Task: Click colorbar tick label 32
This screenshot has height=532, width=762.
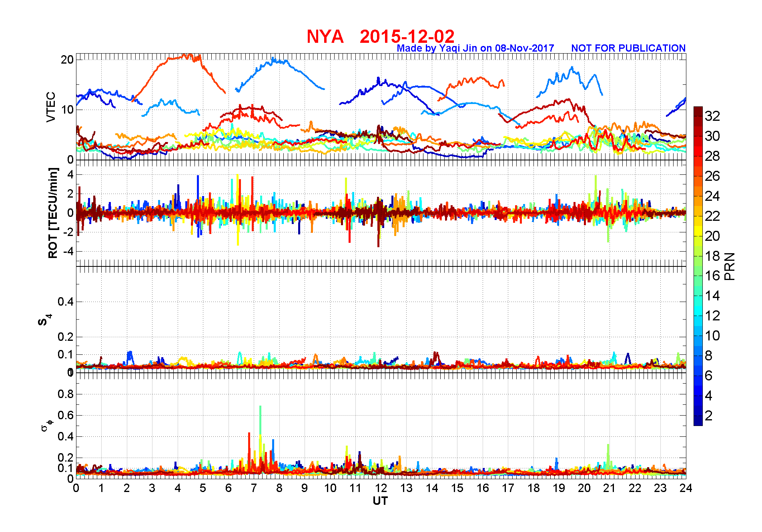Action: coord(712,116)
